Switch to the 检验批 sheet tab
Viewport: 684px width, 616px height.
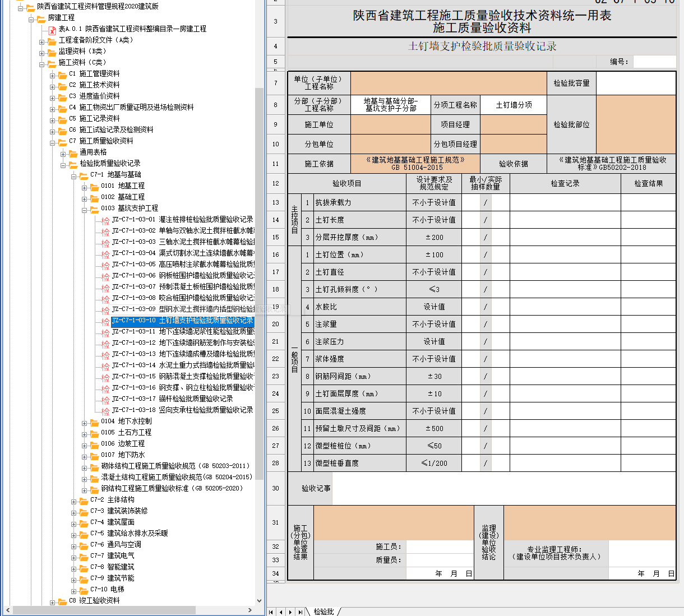click(x=323, y=612)
